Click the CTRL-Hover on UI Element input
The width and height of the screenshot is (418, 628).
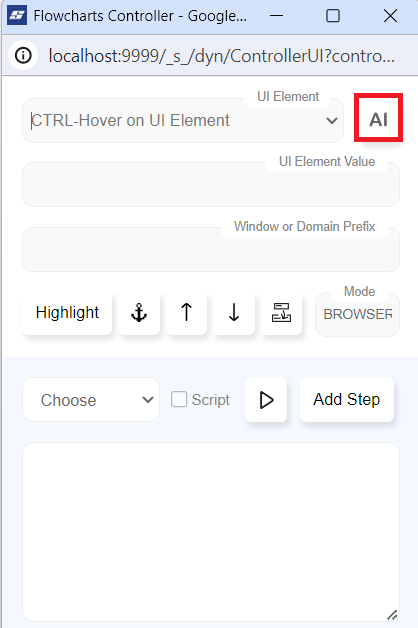click(x=174, y=120)
